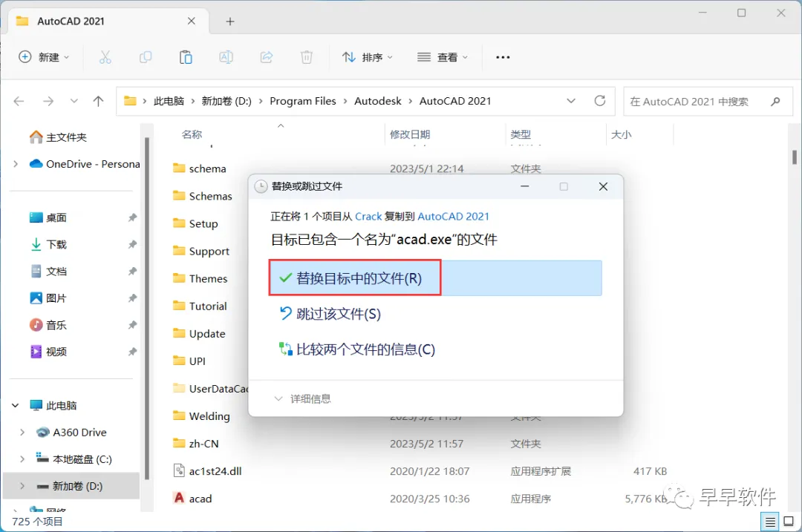This screenshot has width=802, height=532.
Task: Unpin 桌面 using its pin icon
Action: click(x=132, y=217)
